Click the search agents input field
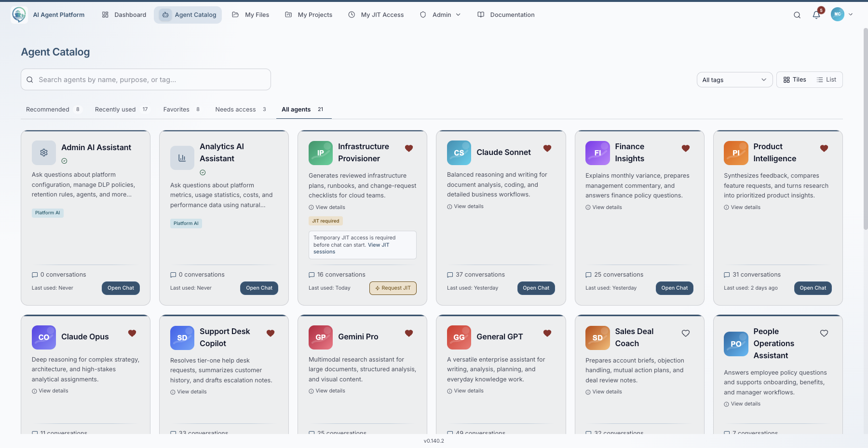868x448 pixels. [x=146, y=80]
